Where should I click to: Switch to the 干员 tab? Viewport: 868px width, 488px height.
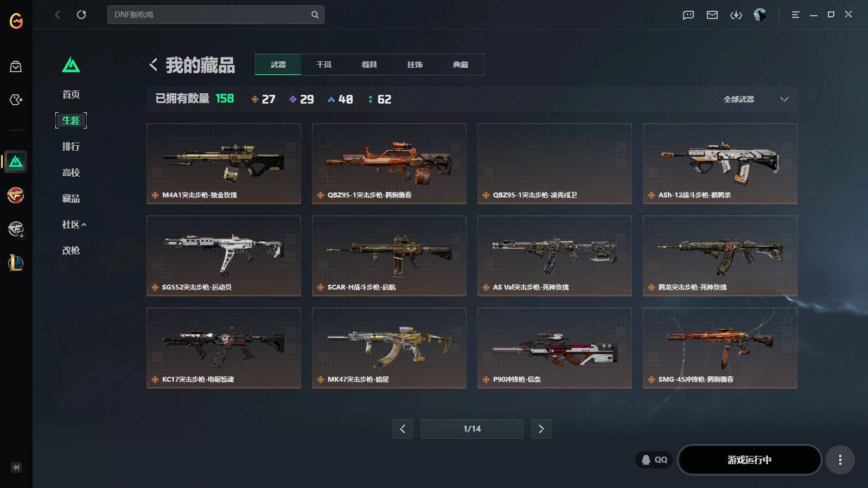pyautogui.click(x=324, y=65)
